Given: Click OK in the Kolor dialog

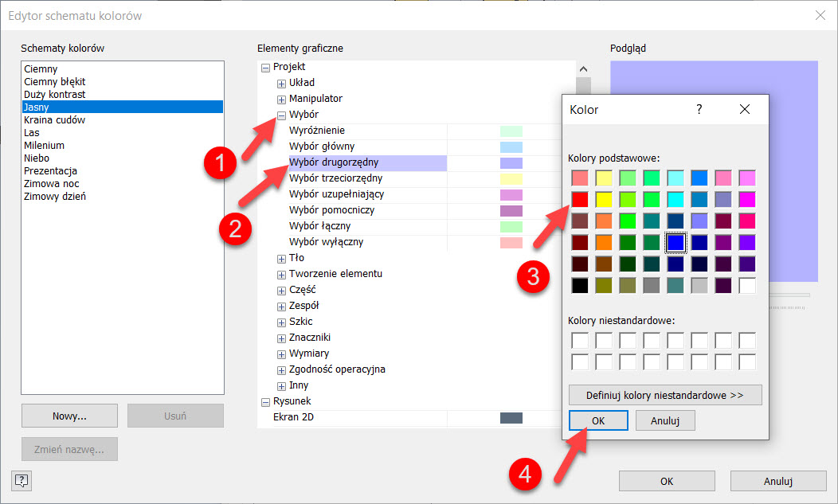Looking at the screenshot, I should [598, 420].
